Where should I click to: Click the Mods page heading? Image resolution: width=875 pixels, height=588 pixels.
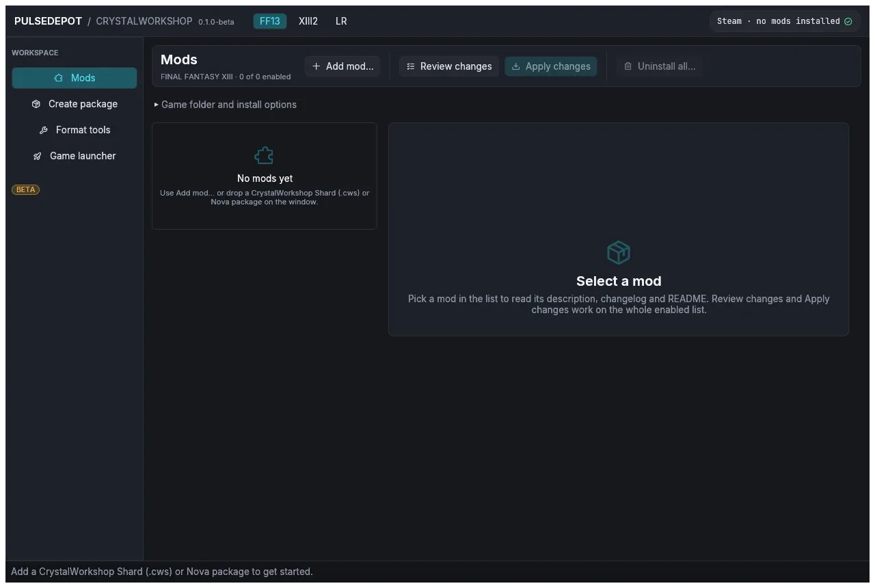(179, 59)
